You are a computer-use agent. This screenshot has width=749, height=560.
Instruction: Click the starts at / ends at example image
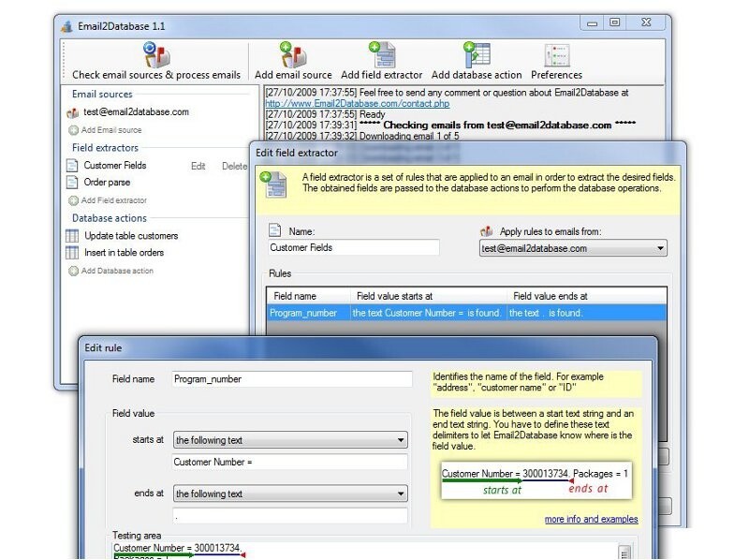tap(536, 480)
